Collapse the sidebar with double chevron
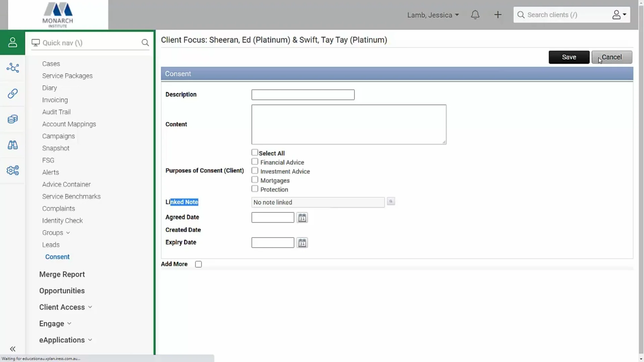644x362 pixels. [12, 349]
